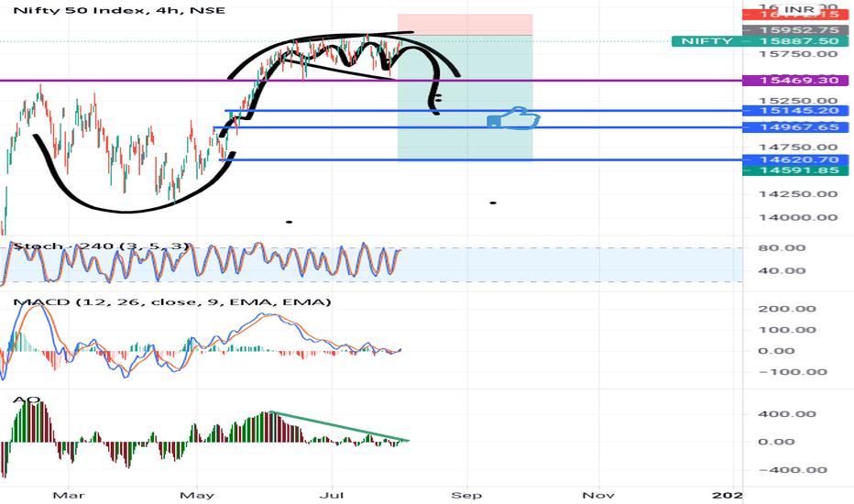Click the 200.00 value on MACD scale
The height and width of the screenshot is (504, 854).
click(787, 309)
